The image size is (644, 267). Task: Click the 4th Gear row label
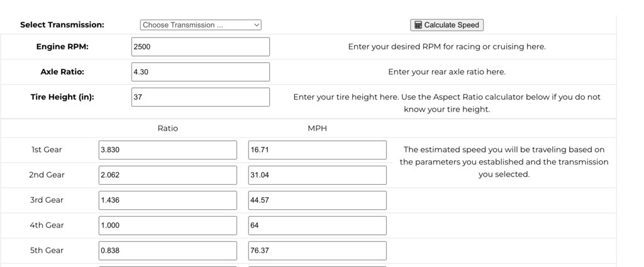(47, 225)
